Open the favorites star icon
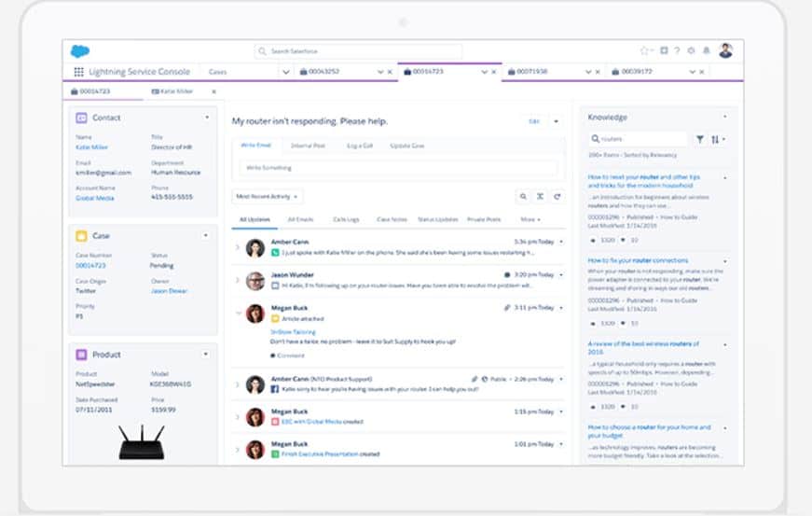 tap(643, 50)
